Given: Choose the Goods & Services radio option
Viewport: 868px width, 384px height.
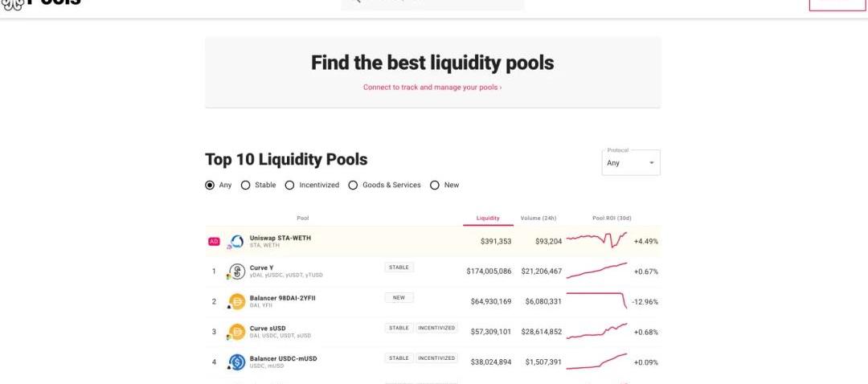Looking at the screenshot, I should [x=354, y=185].
